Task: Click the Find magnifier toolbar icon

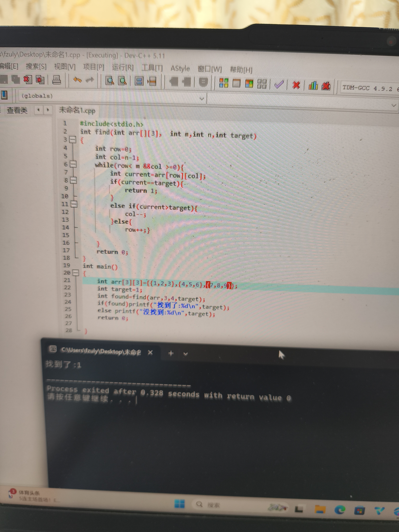Action: 110,81
